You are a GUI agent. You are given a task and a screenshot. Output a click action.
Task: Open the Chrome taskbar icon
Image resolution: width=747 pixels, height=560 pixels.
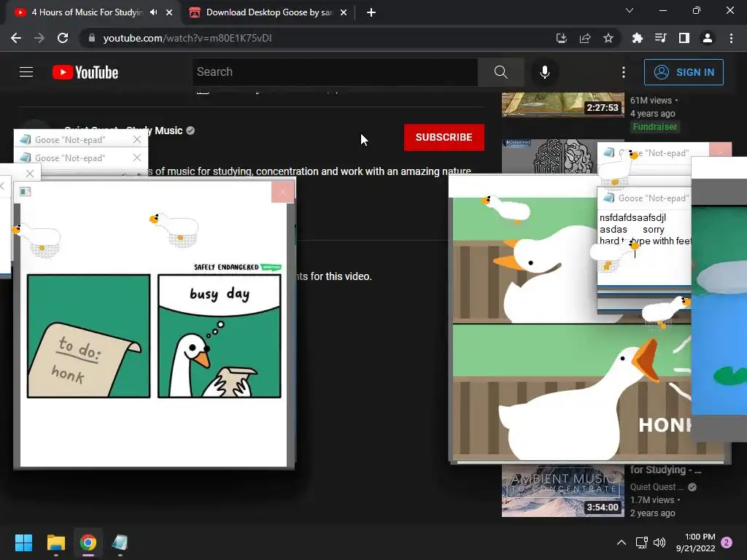[x=88, y=542]
